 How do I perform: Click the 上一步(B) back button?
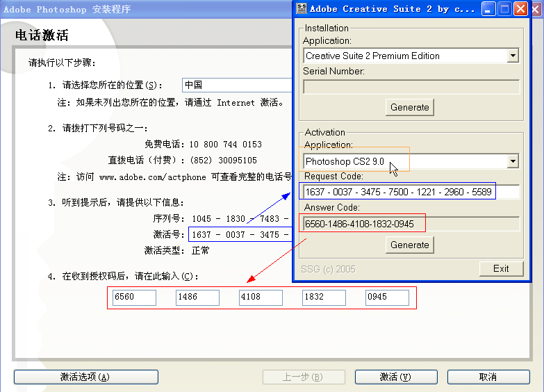click(x=303, y=377)
